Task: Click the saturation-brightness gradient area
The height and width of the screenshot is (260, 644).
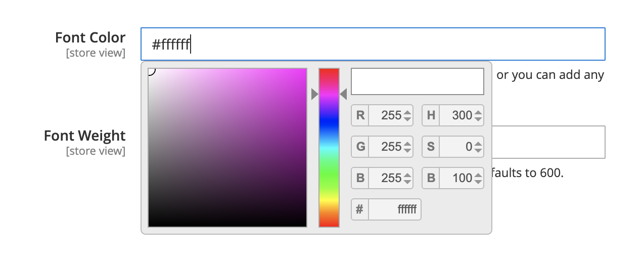Action: 227,148
